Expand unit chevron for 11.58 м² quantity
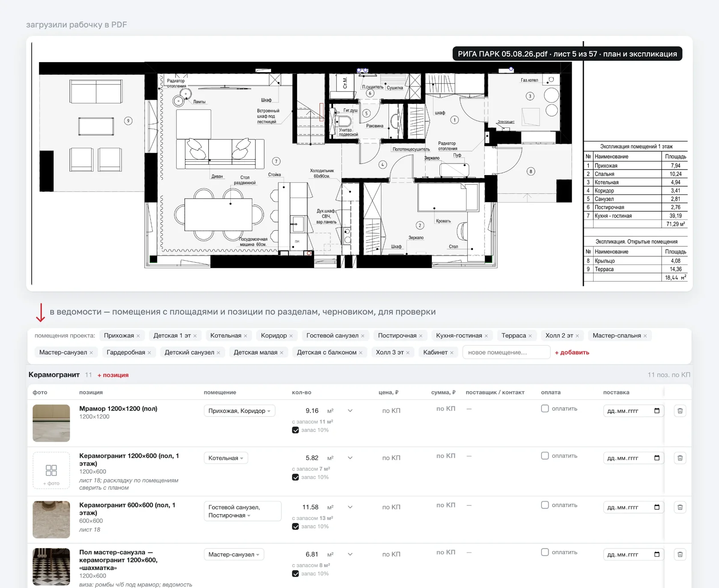 [x=350, y=507]
